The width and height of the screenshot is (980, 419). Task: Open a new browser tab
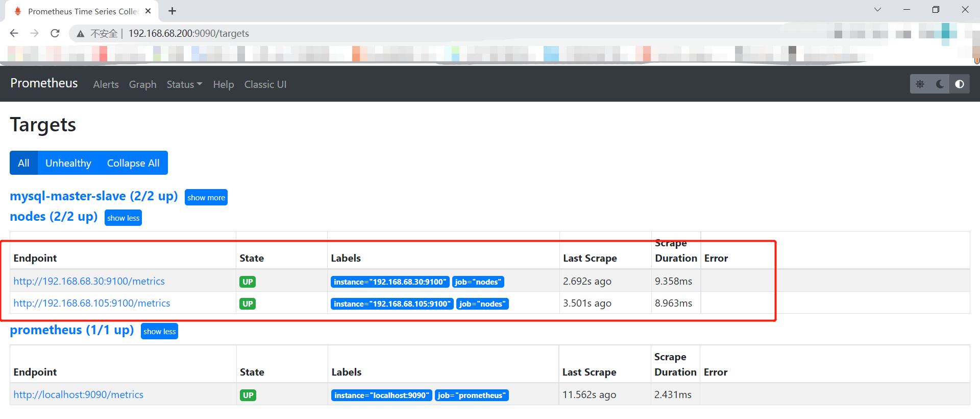click(173, 11)
